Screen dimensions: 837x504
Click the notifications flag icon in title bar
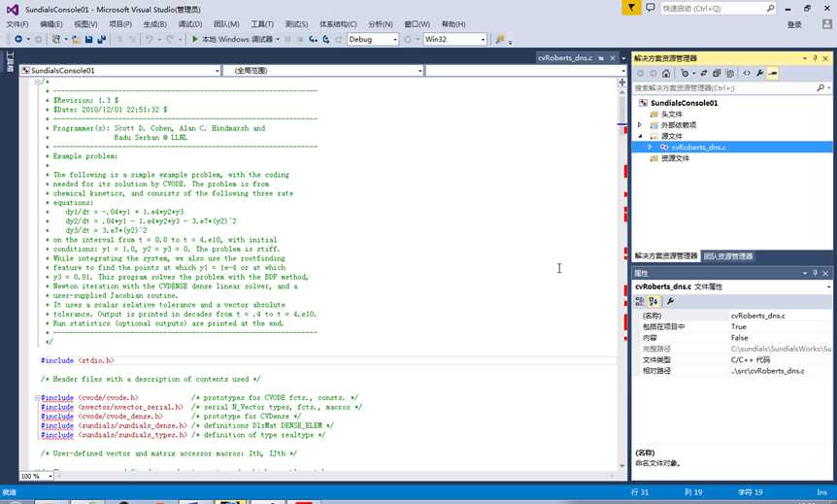pyautogui.click(x=631, y=8)
